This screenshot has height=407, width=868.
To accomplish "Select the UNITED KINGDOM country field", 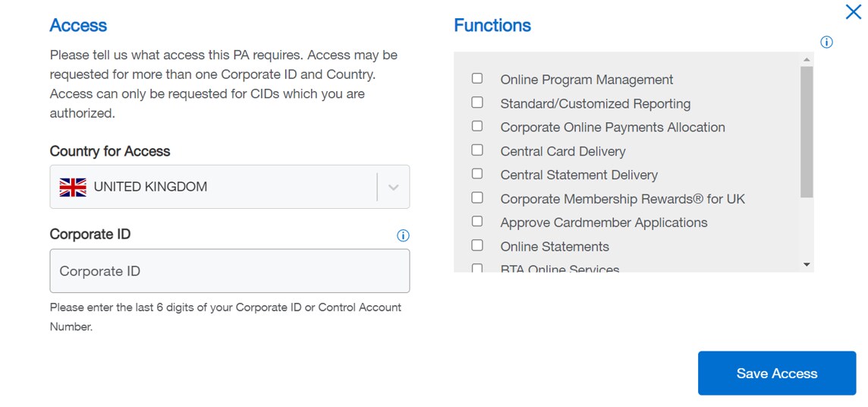I will (x=212, y=187).
